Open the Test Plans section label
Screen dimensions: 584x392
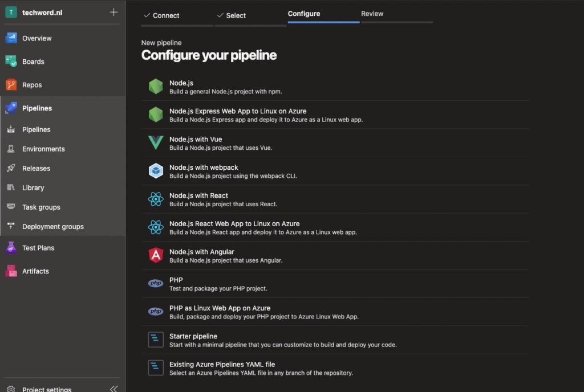coord(38,248)
